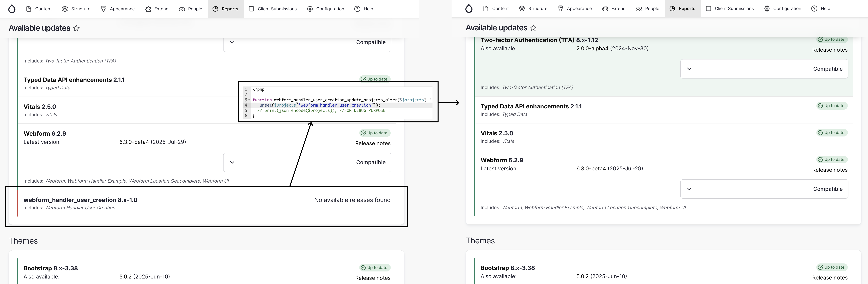Expand left Webform 6.2.9 Compatible details

232,162
